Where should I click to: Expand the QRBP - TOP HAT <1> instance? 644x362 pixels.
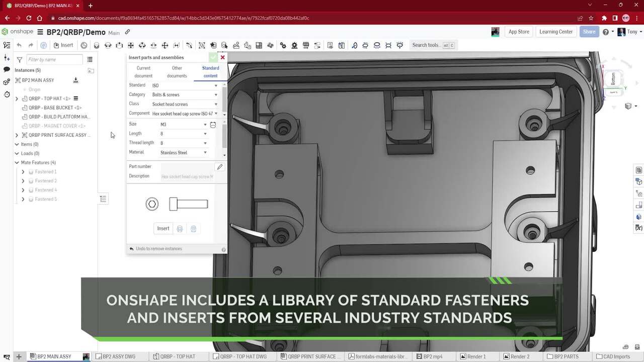coord(17,99)
